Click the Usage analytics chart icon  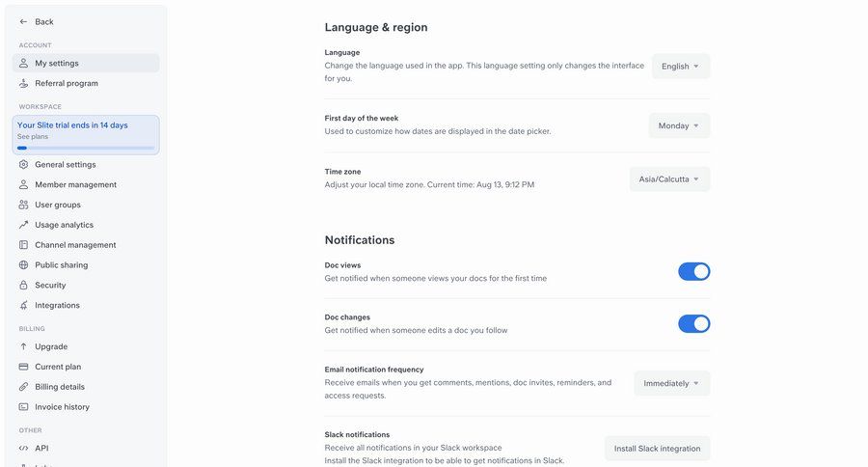point(24,225)
